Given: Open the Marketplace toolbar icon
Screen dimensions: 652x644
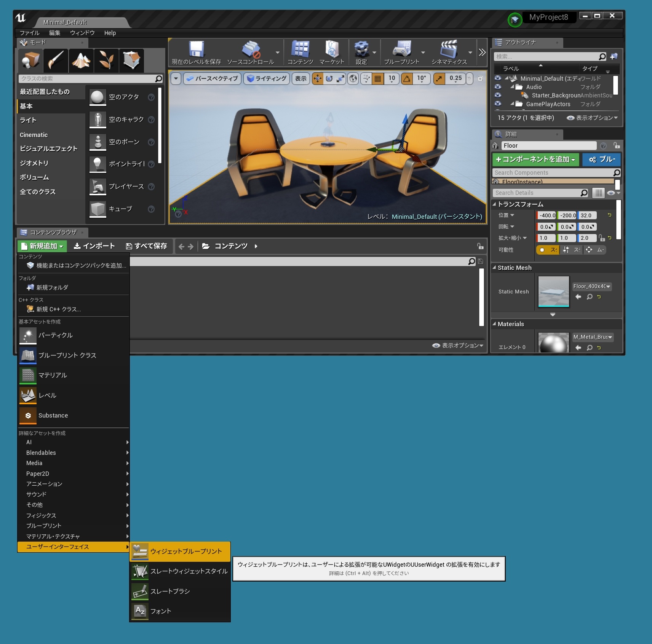Looking at the screenshot, I should coord(331,49).
